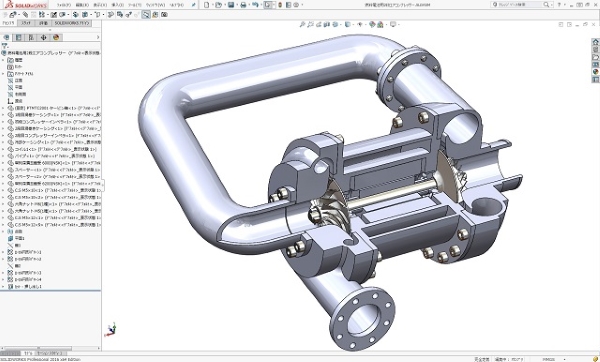Expand the FeatureManager tabs chevron arrow
The image size is (600, 362).
coord(98,38)
